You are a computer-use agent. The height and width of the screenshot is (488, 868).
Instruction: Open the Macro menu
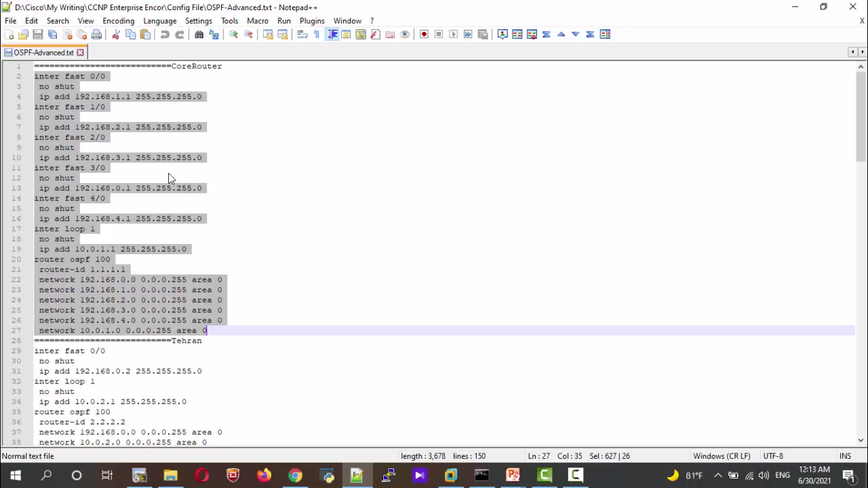point(258,21)
